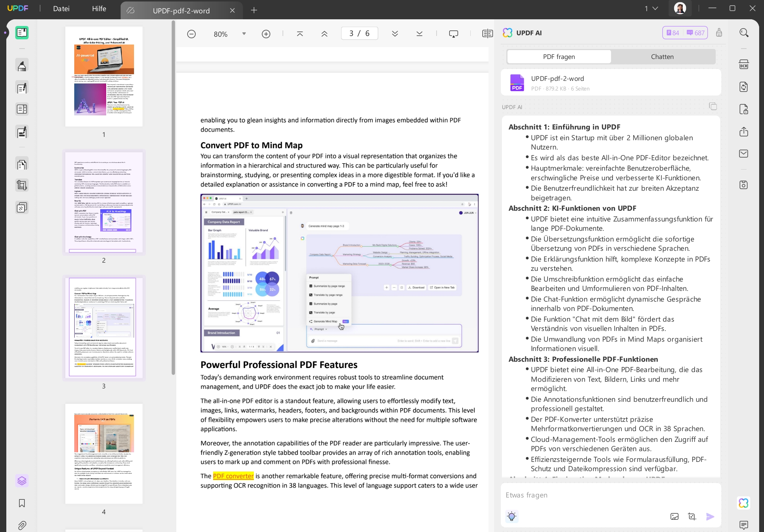764x532 pixels.
Task: Click the Etwas fragen input field
Action: 611,495
